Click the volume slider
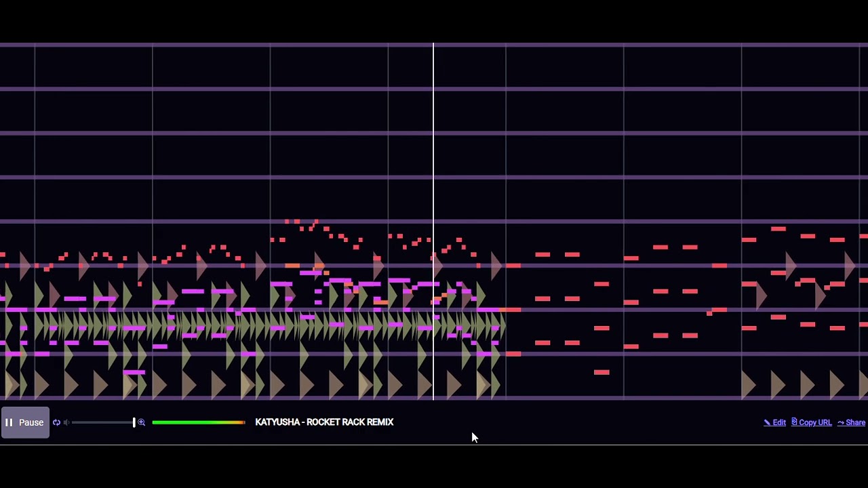This screenshot has height=488, width=868. click(x=103, y=422)
